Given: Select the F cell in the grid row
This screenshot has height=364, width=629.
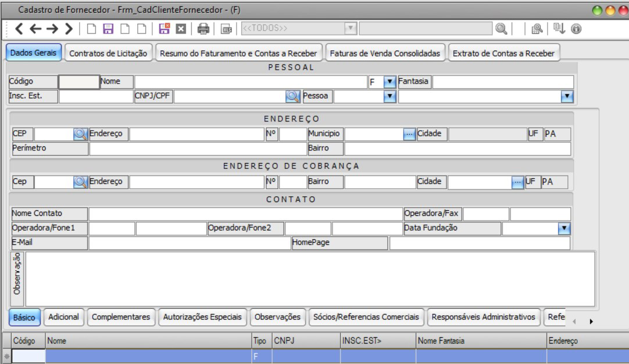Looking at the screenshot, I should click(x=262, y=356).
